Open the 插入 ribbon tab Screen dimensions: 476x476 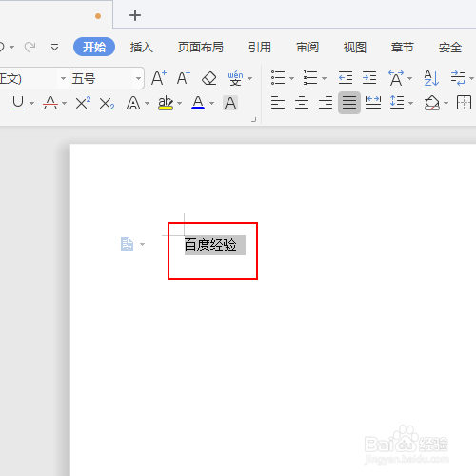tap(142, 48)
